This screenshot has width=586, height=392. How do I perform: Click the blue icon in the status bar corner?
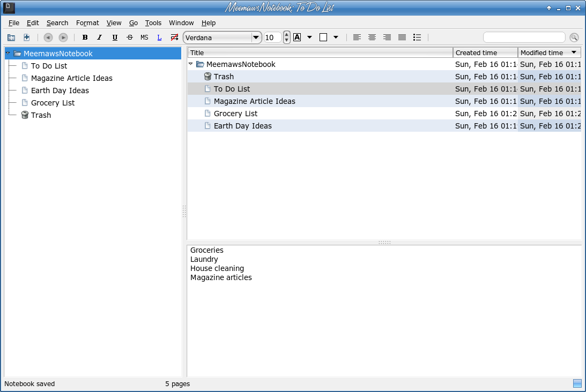577,383
